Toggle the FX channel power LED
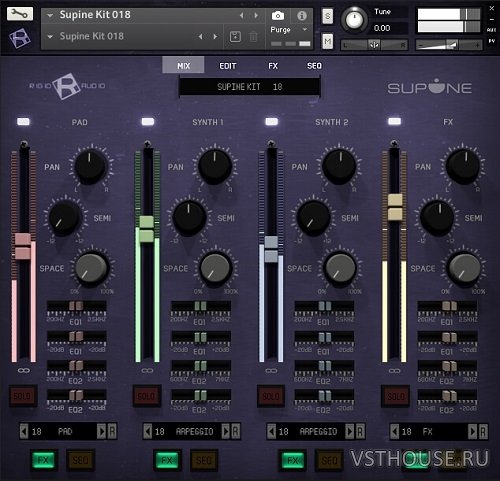This screenshot has width=500, height=481. click(395, 121)
